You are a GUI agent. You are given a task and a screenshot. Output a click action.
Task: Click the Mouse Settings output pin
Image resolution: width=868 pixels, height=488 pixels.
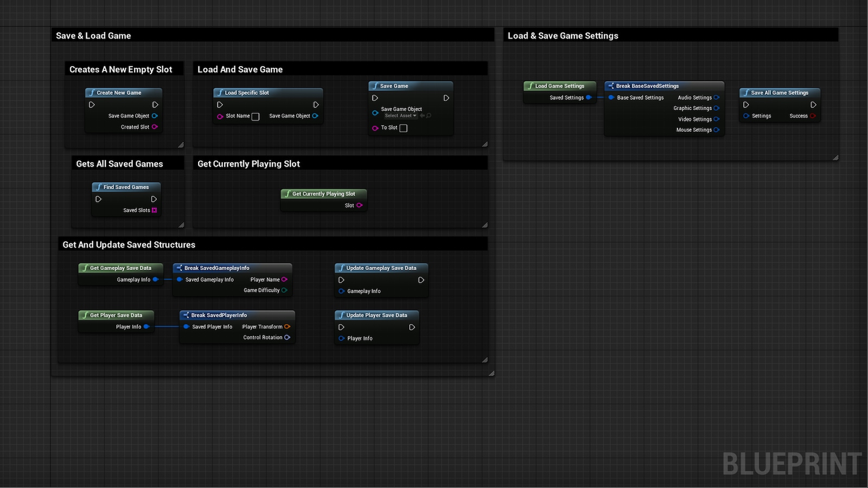tap(717, 130)
